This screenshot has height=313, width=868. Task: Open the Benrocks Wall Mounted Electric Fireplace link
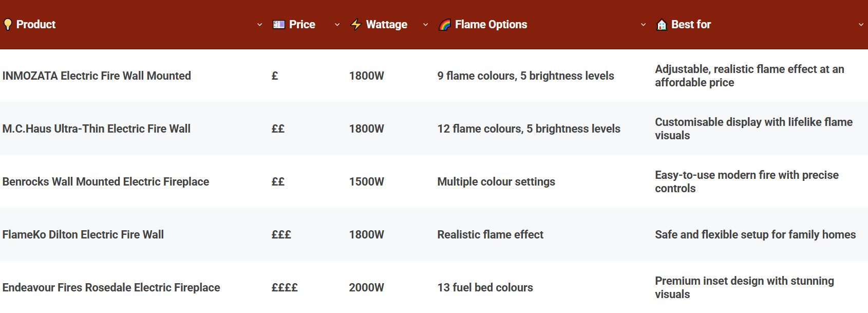[106, 181]
